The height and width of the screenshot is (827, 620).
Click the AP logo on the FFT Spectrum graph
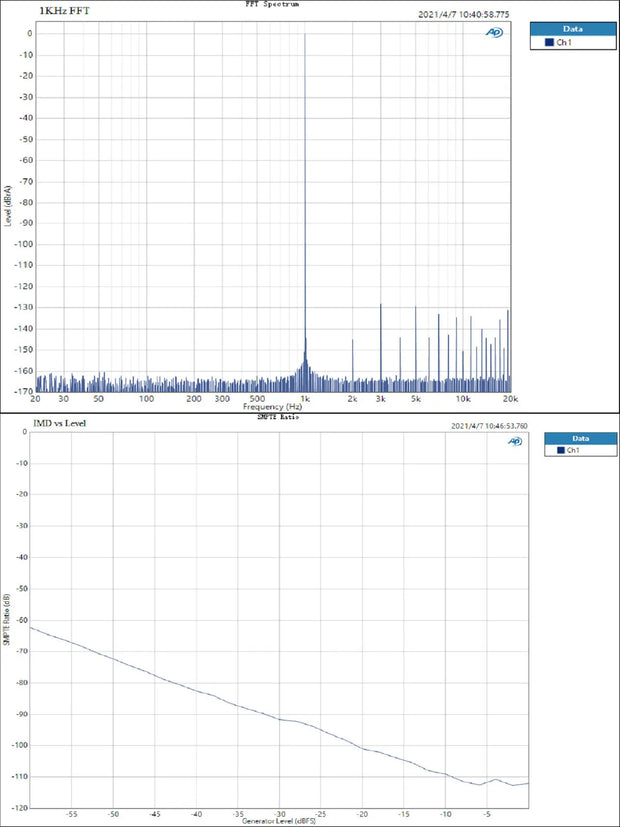click(494, 32)
